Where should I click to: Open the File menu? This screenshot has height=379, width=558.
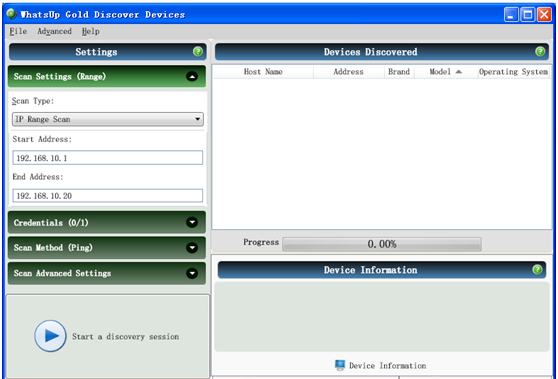pos(18,31)
